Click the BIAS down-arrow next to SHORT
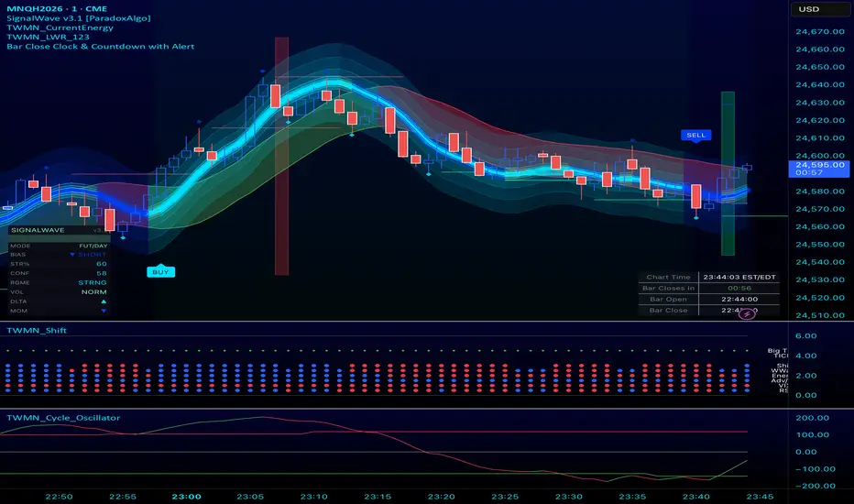The height and width of the screenshot is (504, 854). [71, 255]
